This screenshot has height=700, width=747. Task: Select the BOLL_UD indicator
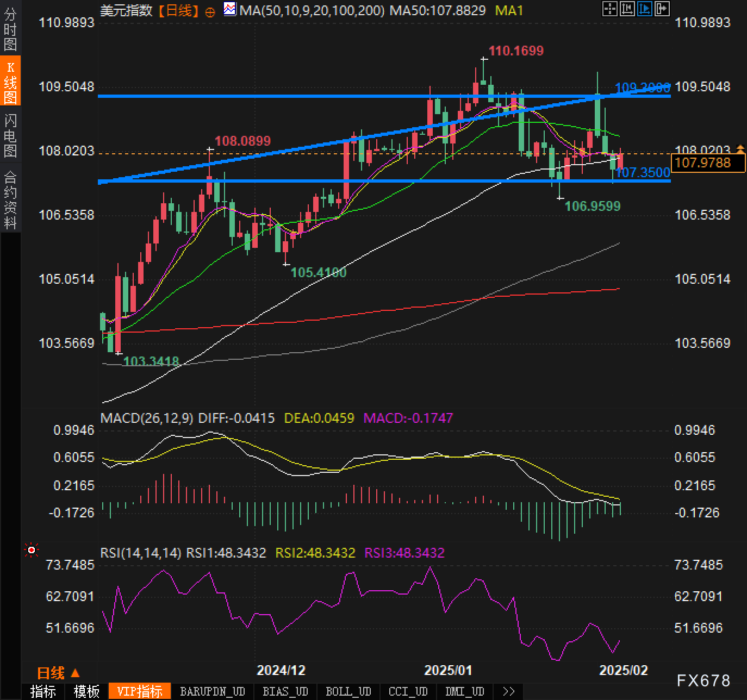pos(348,692)
